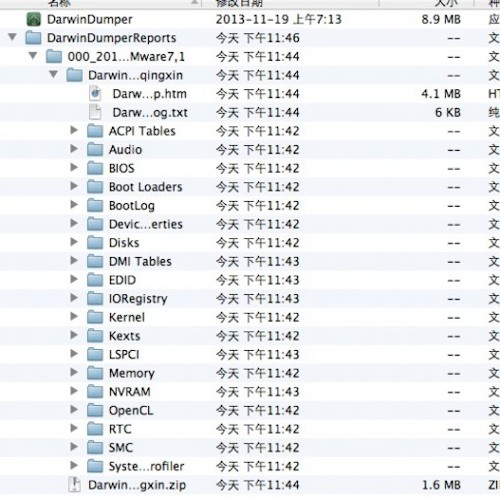Select the DarwinDumper file name text

pyautogui.click(x=90, y=19)
